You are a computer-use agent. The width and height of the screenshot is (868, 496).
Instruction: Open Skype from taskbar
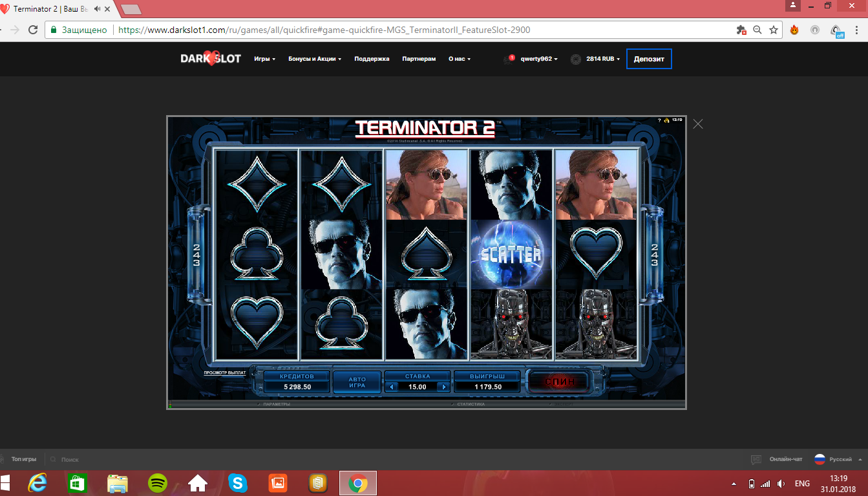(238, 483)
